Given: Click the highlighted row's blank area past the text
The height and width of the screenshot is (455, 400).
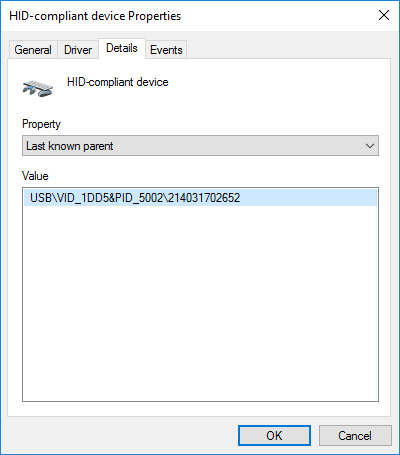Looking at the screenshot, I should point(308,198).
